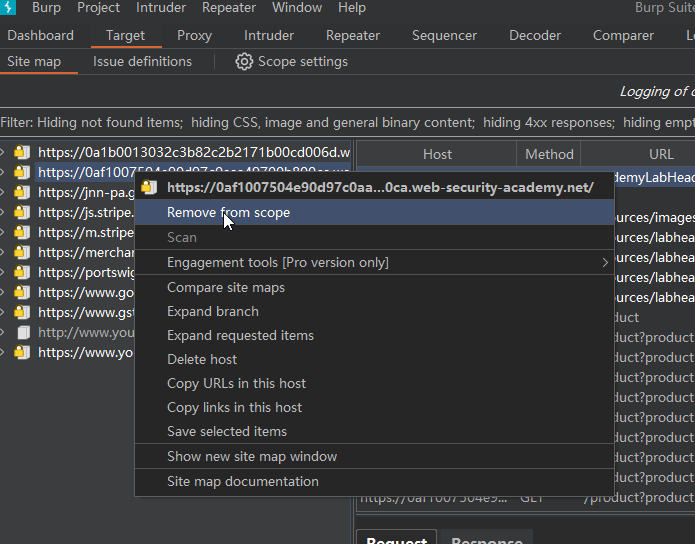Select the Site map sub-tab
The width and height of the screenshot is (695, 544).
pos(34,61)
